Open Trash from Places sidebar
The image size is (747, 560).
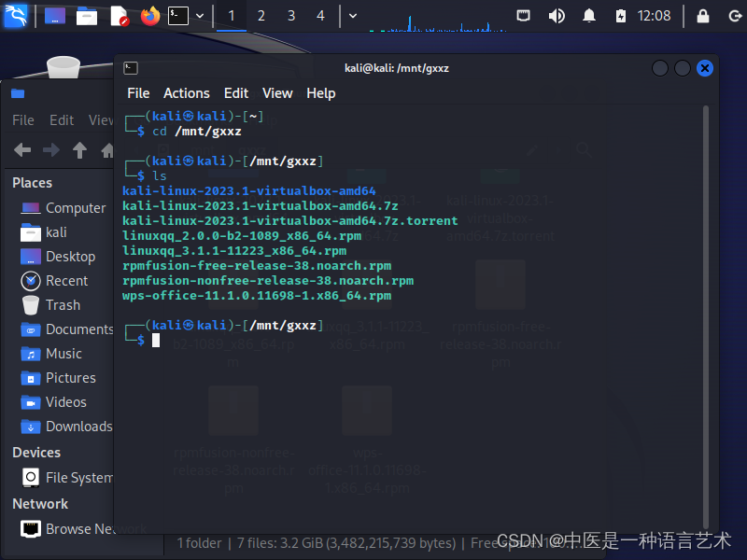50,305
